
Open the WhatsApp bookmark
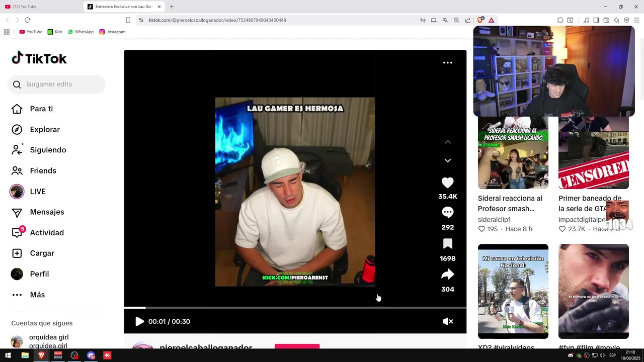pyautogui.click(x=80, y=32)
